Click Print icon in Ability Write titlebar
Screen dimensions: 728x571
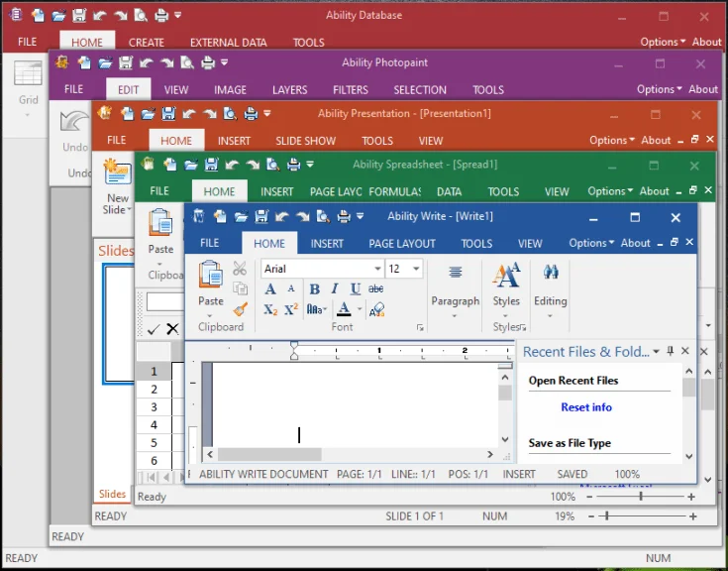(344, 216)
